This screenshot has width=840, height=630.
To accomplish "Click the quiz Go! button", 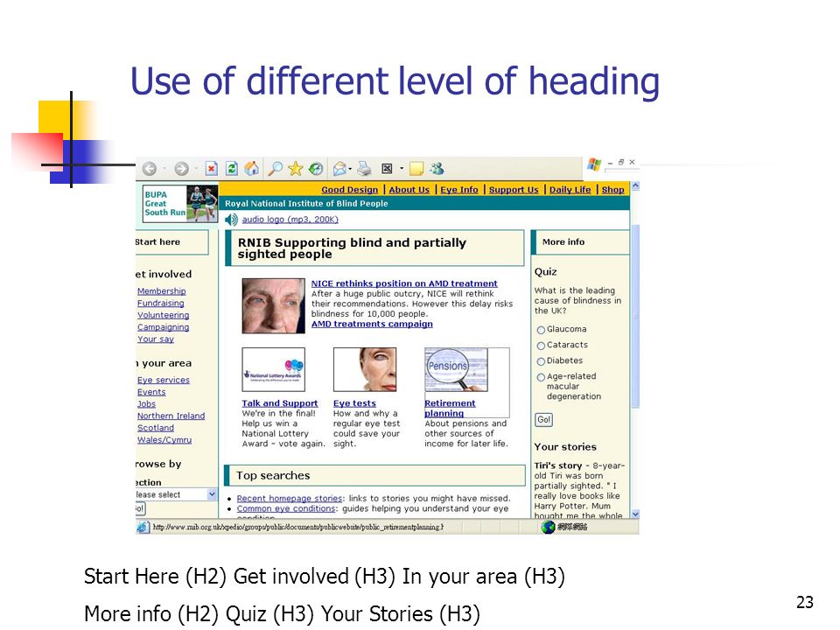I will tap(543, 420).
